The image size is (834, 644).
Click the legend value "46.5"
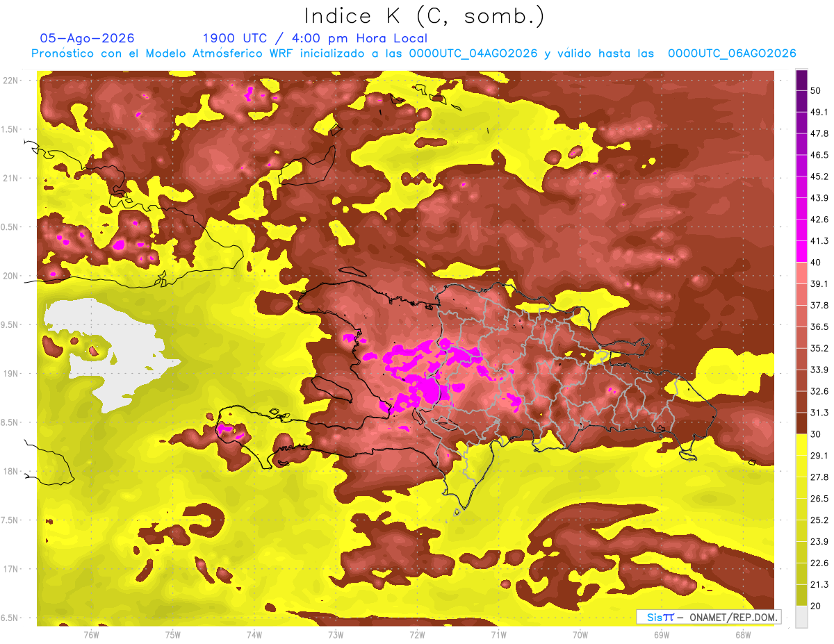pyautogui.click(x=819, y=154)
